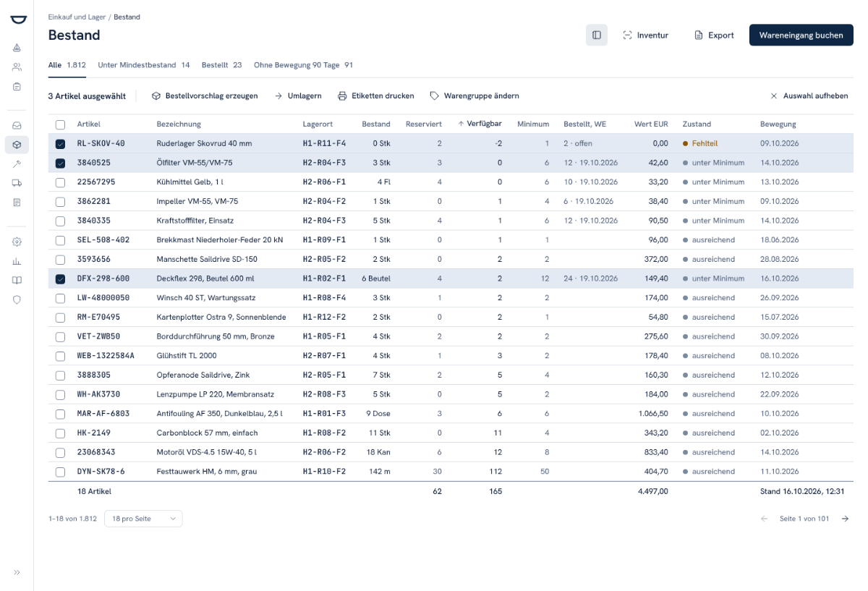Toggle the select-all checkbox in the table header

tap(60, 124)
